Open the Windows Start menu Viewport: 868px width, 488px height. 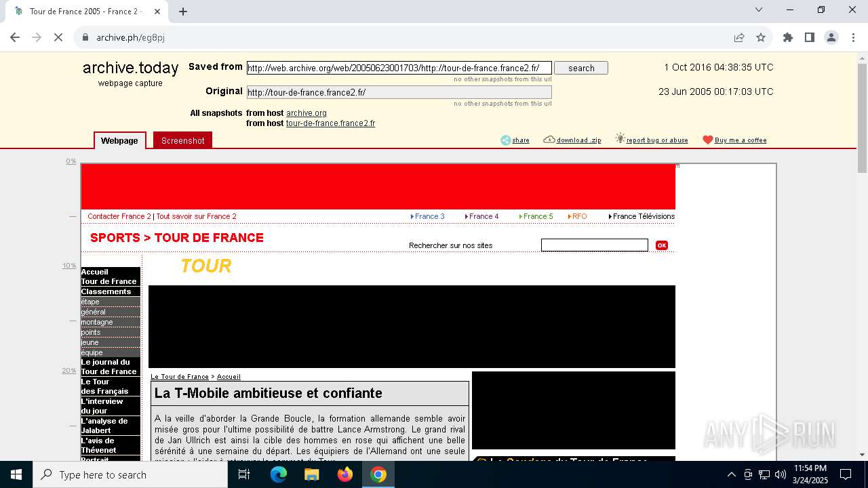[x=16, y=474]
